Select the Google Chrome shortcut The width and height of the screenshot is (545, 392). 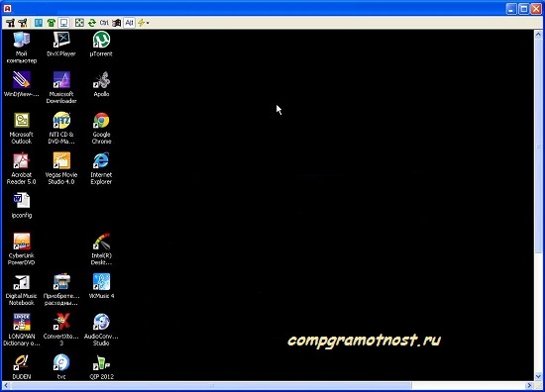pos(101,128)
